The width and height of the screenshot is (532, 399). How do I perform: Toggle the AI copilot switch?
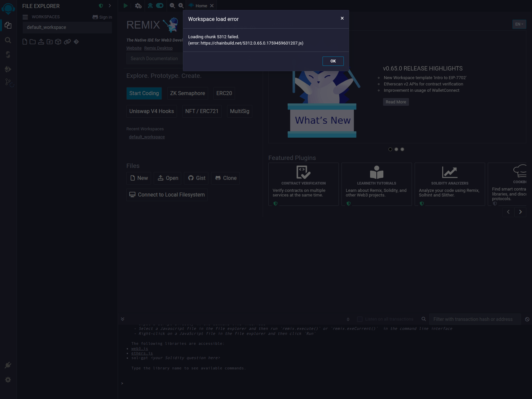point(160,6)
